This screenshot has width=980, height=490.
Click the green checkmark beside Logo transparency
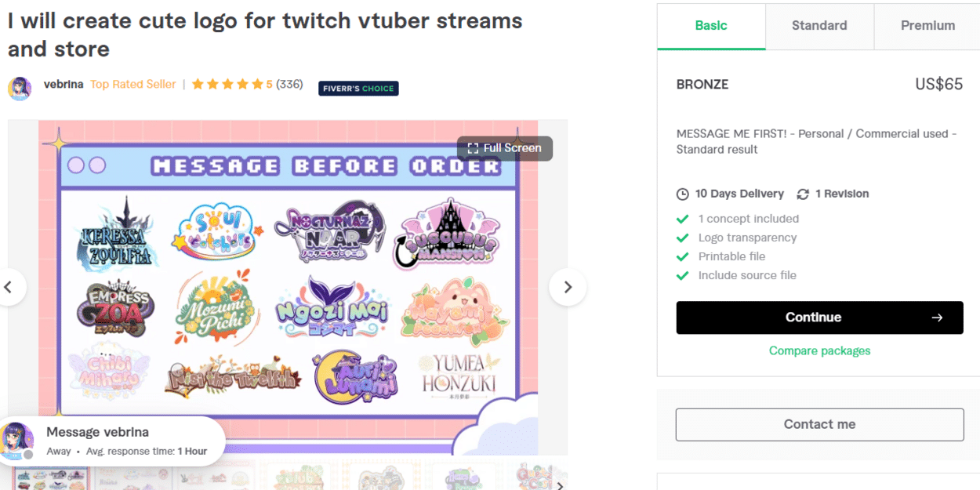tap(682, 238)
